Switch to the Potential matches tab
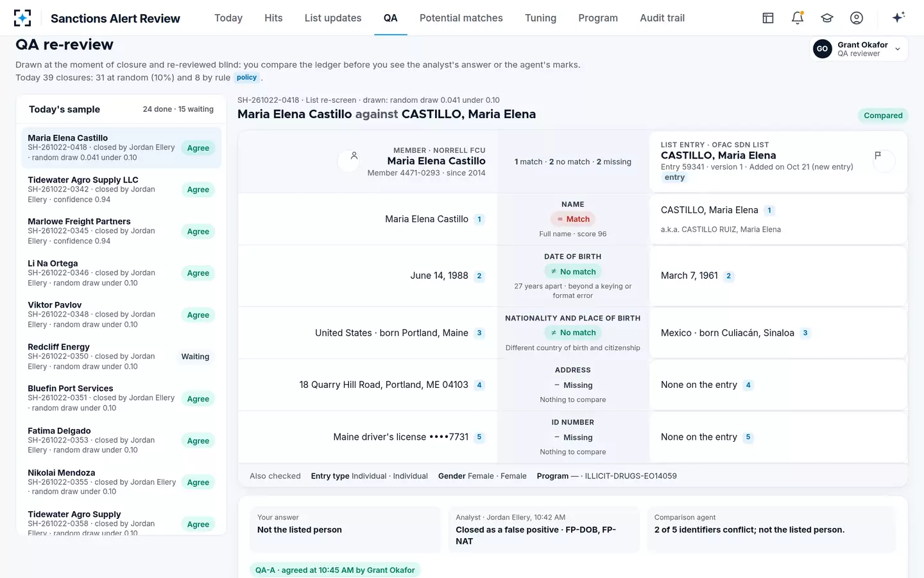 point(461,18)
